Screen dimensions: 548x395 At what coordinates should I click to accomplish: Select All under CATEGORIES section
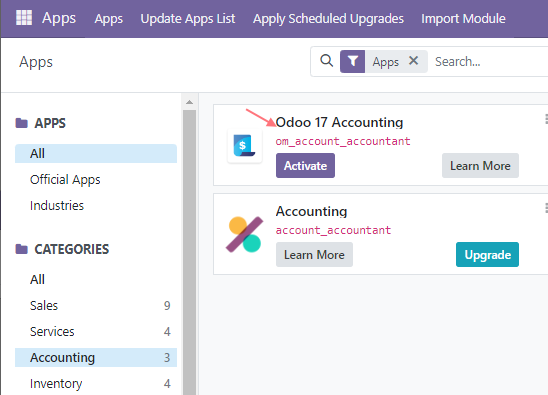tap(96, 280)
